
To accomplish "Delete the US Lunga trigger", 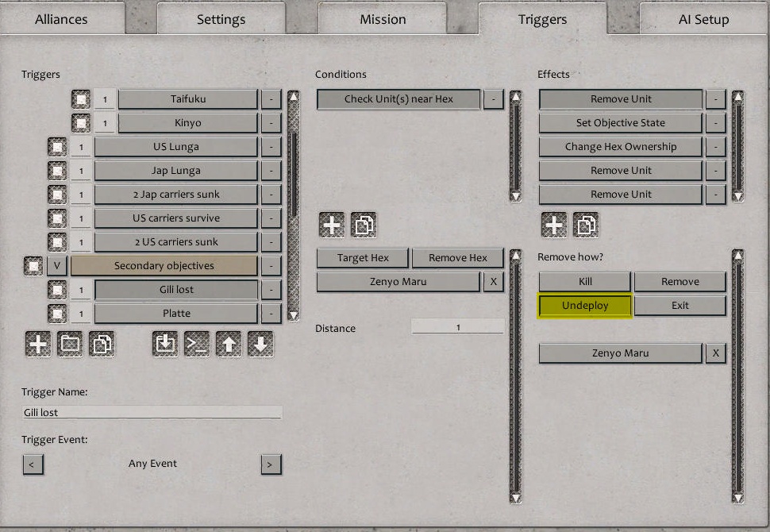I will pyautogui.click(x=271, y=147).
